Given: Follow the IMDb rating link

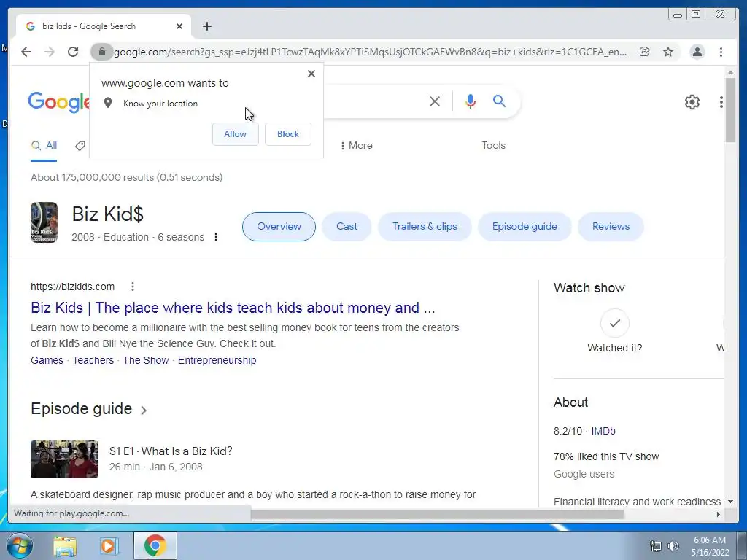Looking at the screenshot, I should pos(603,431).
